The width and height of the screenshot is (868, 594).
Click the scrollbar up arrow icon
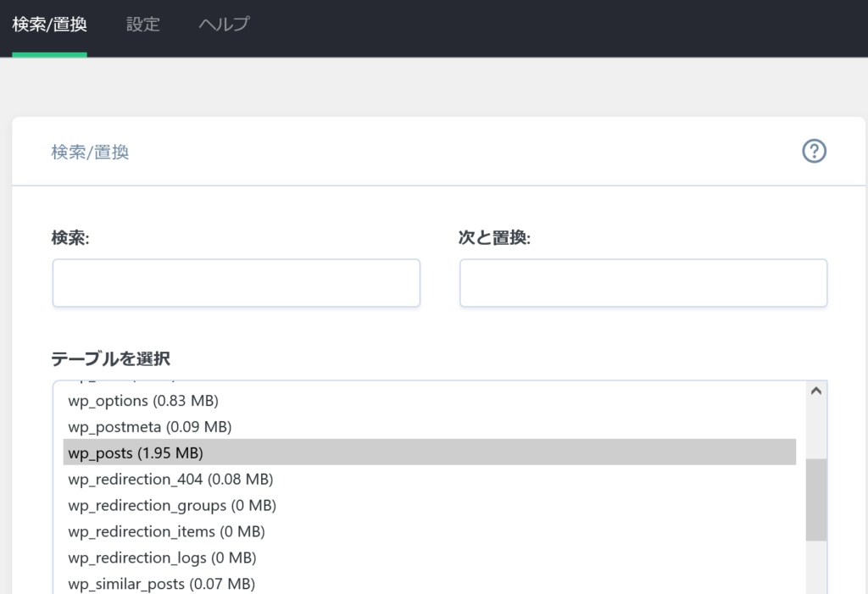click(x=815, y=390)
